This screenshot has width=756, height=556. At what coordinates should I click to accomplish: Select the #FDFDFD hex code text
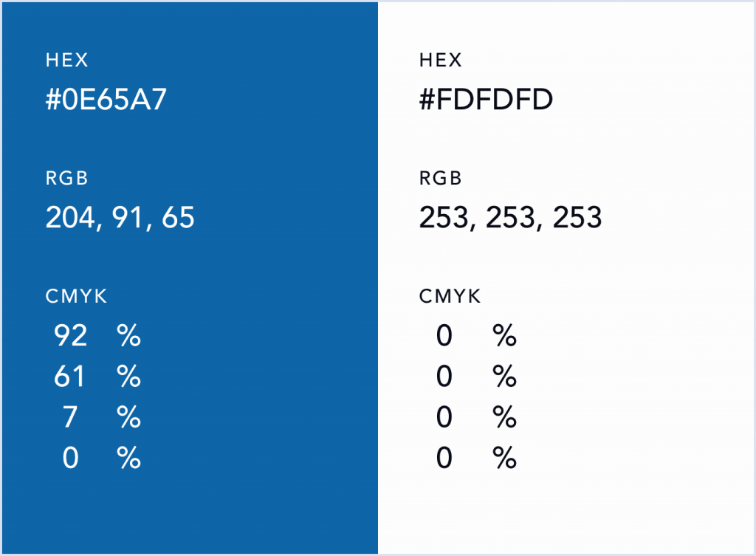(x=486, y=100)
